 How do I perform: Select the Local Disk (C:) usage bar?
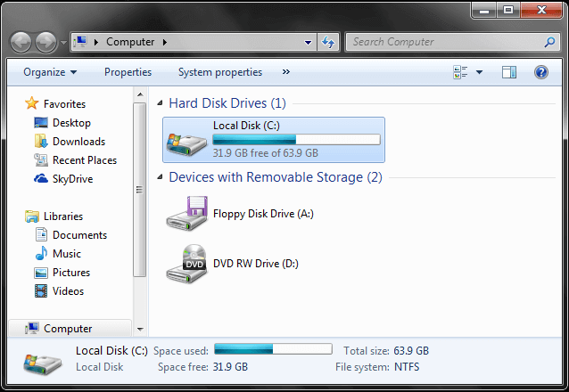point(296,140)
